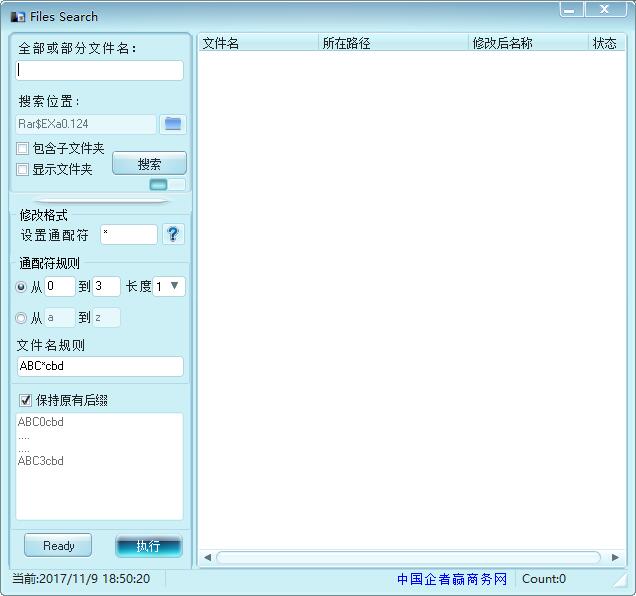Screen dimensions: 636x596
Task: Close the Files Search window
Action: tap(605, 10)
